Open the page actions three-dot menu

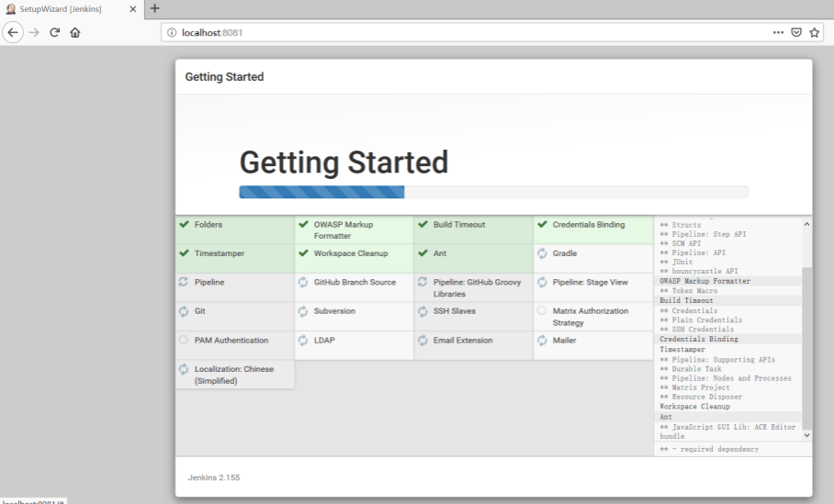tap(778, 32)
